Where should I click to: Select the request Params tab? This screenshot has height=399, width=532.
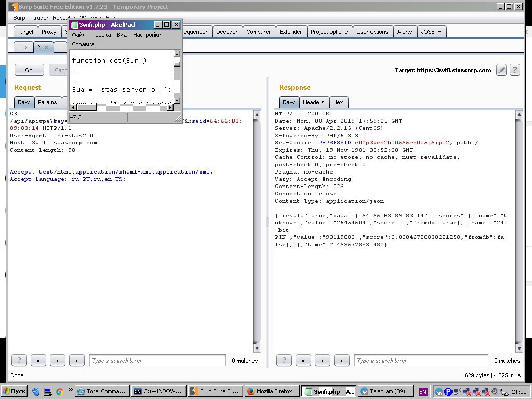coord(47,102)
